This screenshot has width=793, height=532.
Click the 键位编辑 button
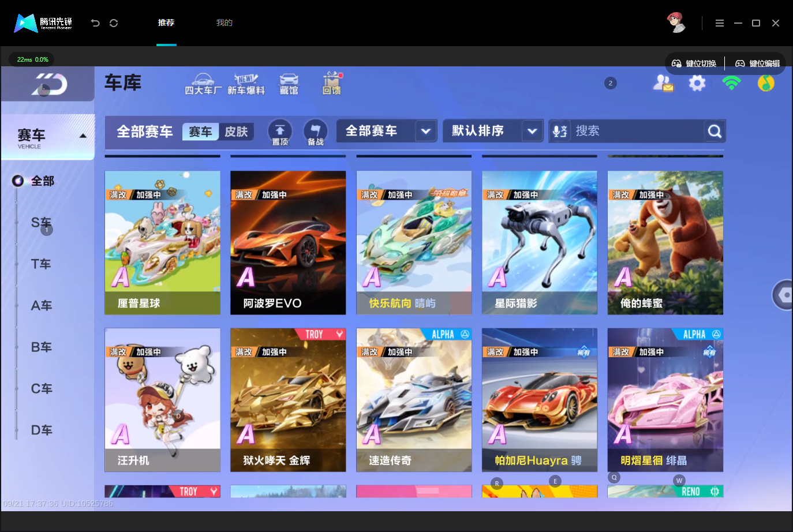coord(758,63)
